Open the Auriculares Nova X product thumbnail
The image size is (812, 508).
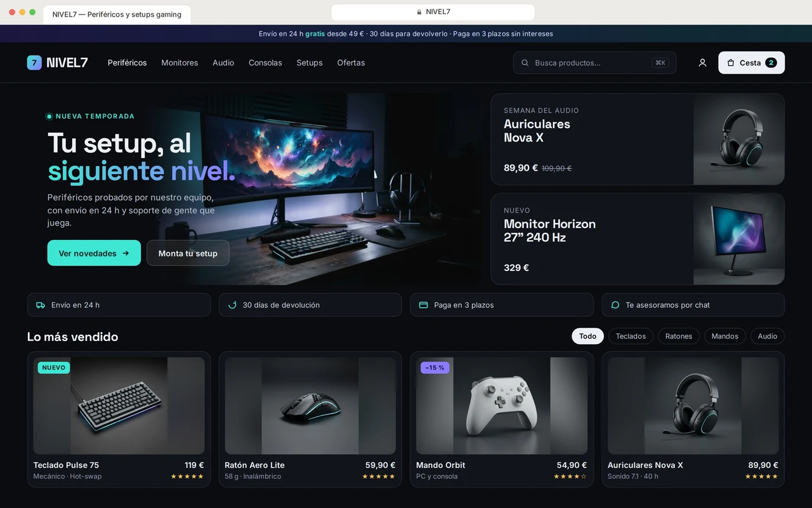(693, 406)
